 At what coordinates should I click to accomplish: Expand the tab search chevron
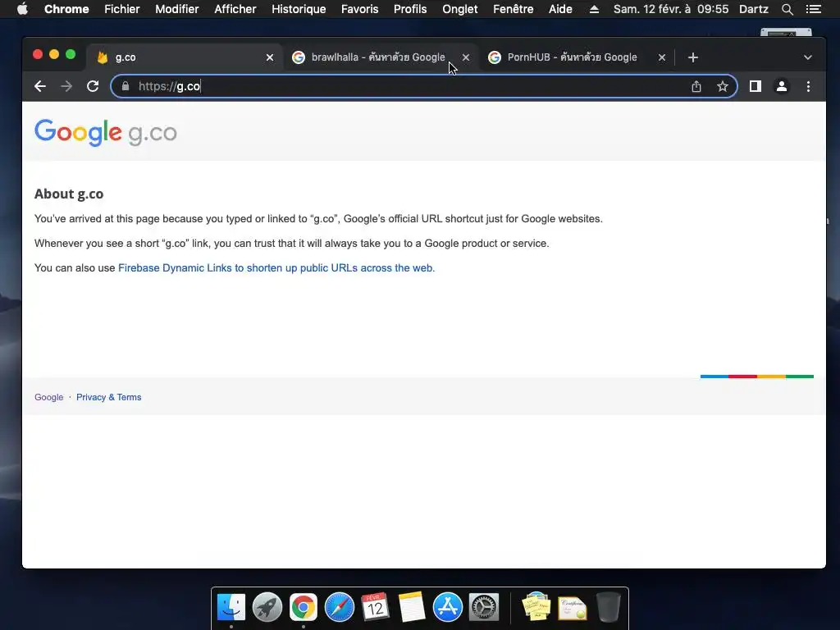point(807,57)
